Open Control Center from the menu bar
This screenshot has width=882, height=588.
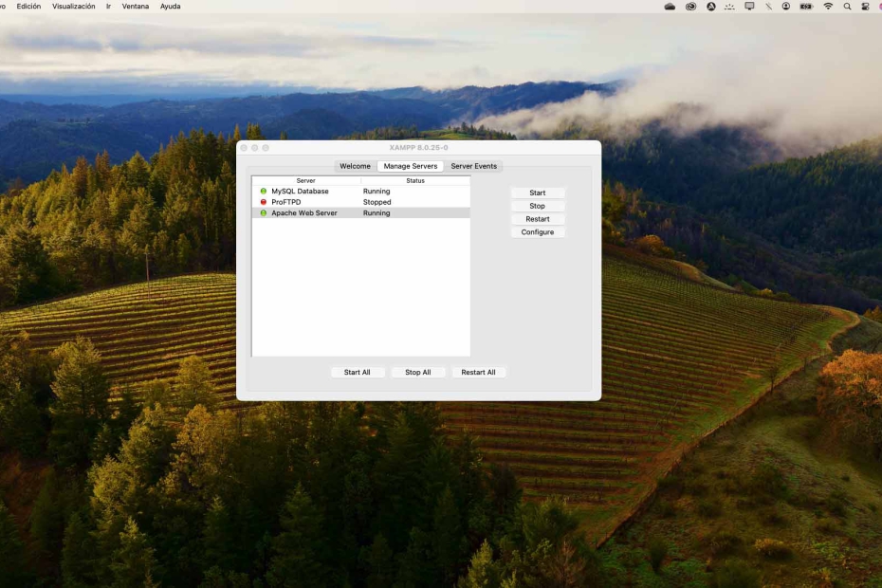click(x=865, y=7)
